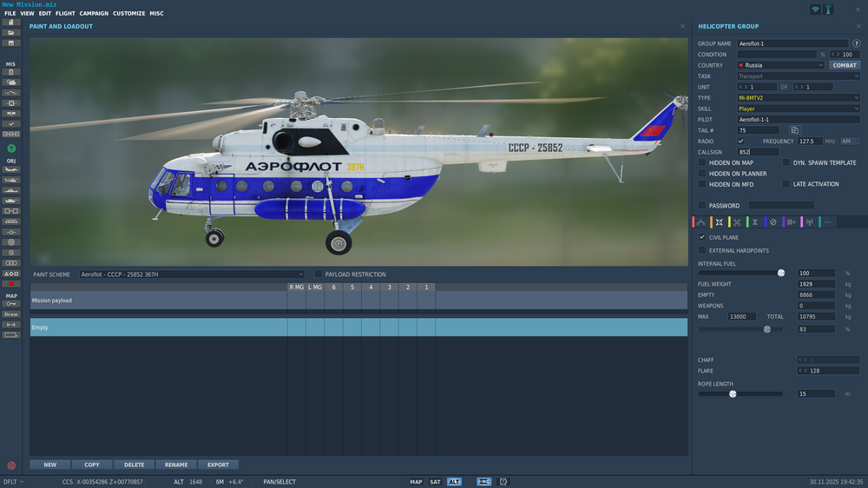The image size is (868, 488).
Task: Enable Late Activation checkbox
Action: click(786, 184)
